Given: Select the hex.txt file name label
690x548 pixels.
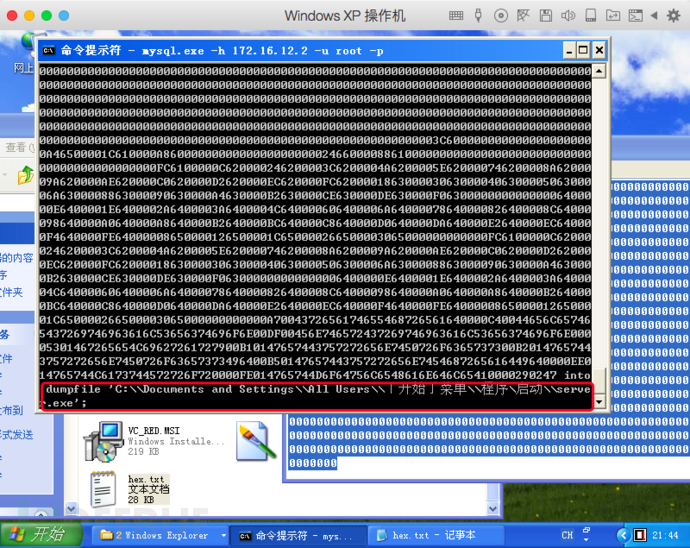Looking at the screenshot, I should [x=146, y=479].
